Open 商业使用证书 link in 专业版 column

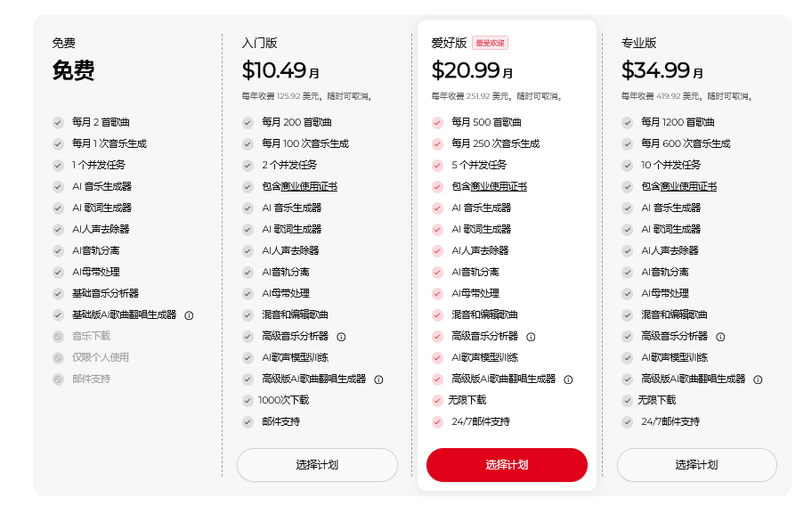point(692,187)
